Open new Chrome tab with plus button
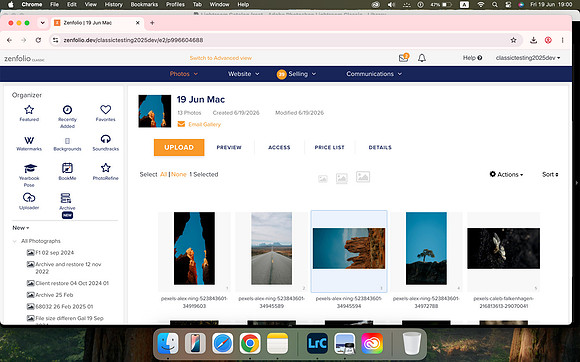 pos(152,23)
